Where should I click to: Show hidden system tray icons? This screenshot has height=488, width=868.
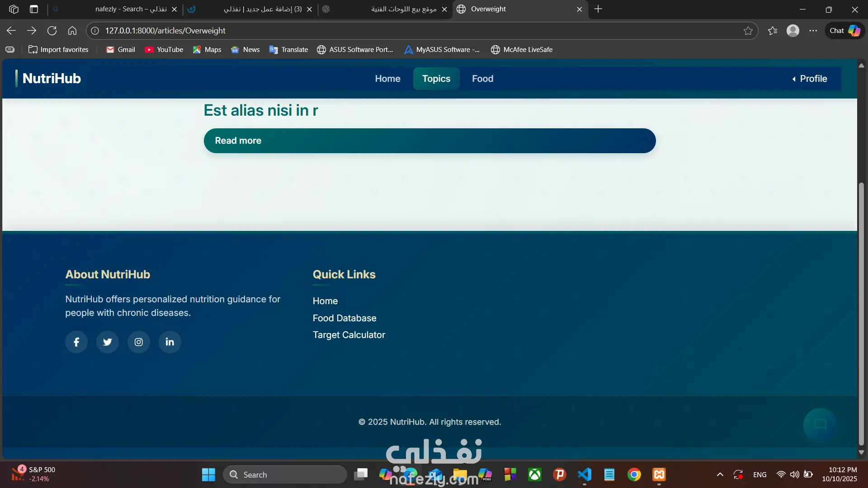click(720, 474)
